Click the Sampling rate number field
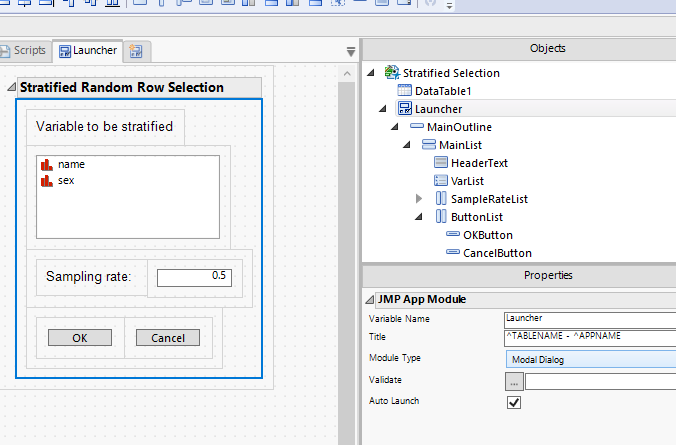This screenshot has height=445, width=676. tap(194, 276)
